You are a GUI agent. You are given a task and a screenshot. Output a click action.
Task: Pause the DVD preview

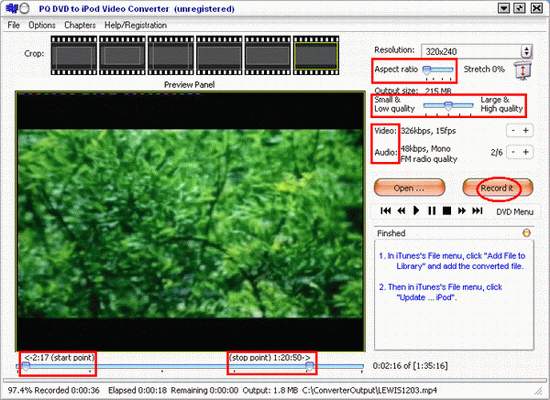[x=432, y=211]
